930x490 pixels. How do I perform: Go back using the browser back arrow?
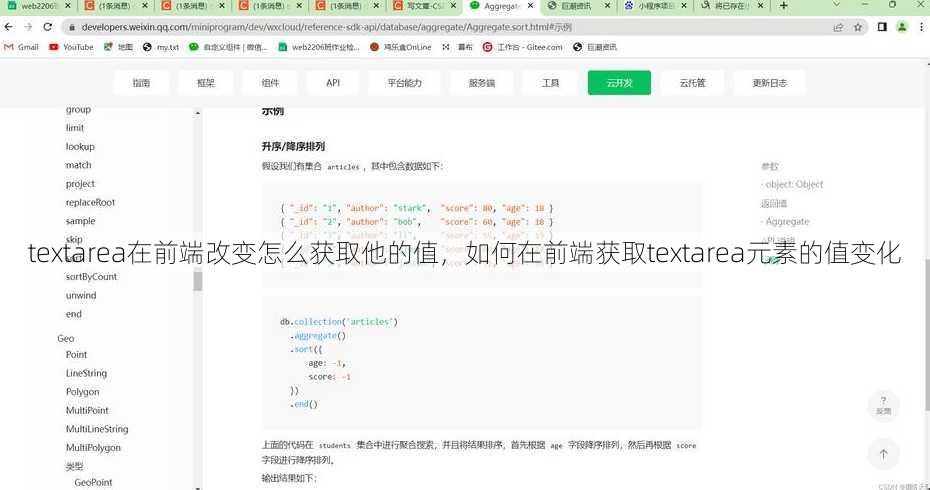(8, 27)
